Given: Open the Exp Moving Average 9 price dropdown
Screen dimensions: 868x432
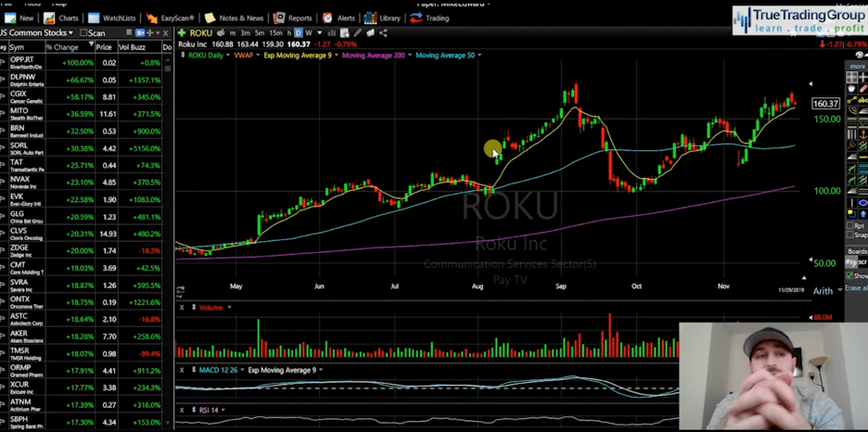Looking at the screenshot, I should click(336, 56).
